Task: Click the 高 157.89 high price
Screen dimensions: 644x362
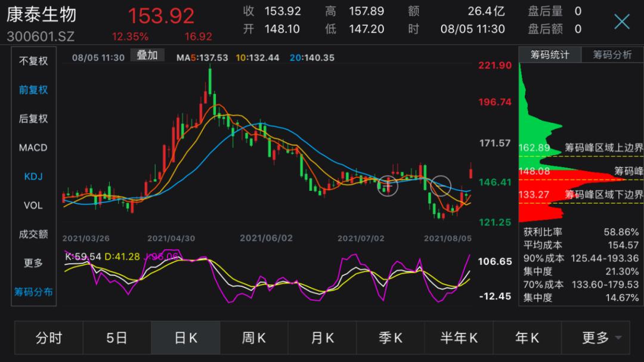Action: tap(355, 11)
